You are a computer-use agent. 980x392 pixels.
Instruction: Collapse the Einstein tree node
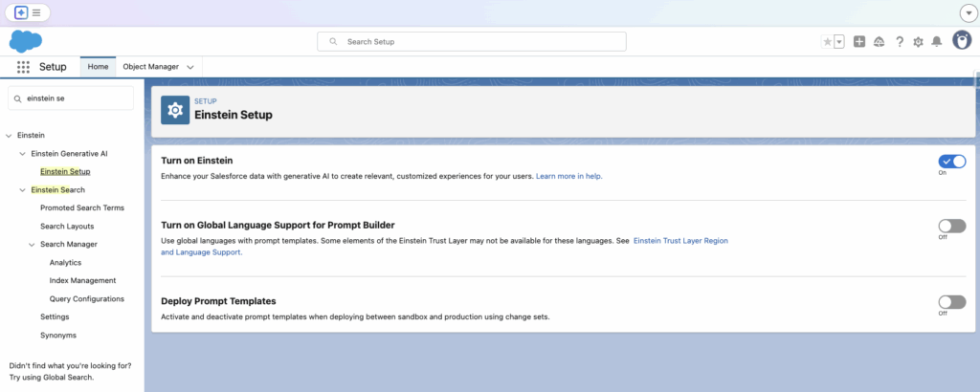tap(8, 136)
